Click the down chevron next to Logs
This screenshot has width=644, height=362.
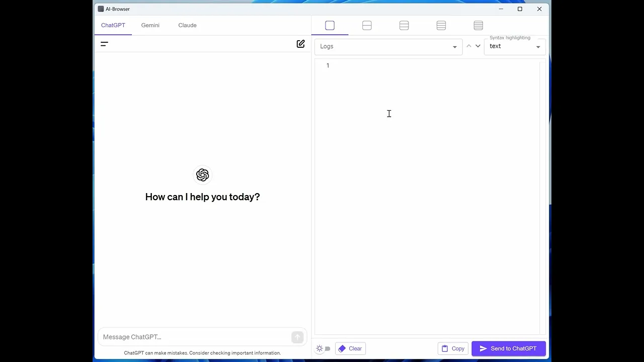[x=478, y=46]
